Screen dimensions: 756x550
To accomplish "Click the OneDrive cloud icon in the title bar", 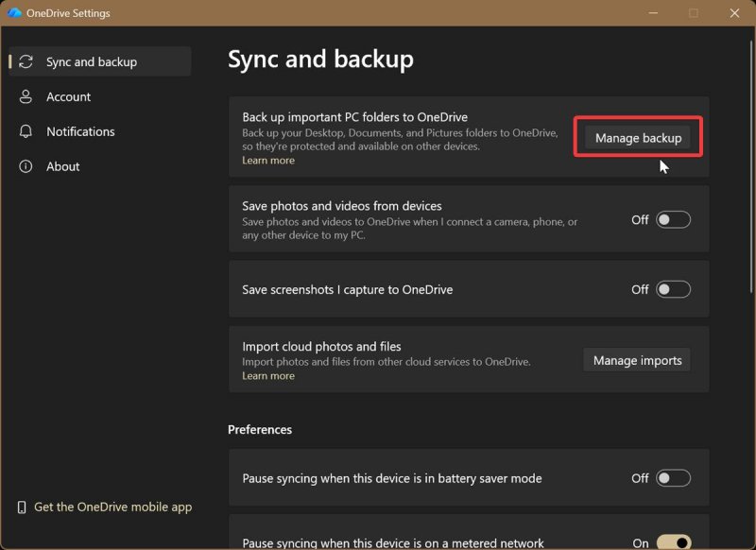I will click(x=14, y=13).
